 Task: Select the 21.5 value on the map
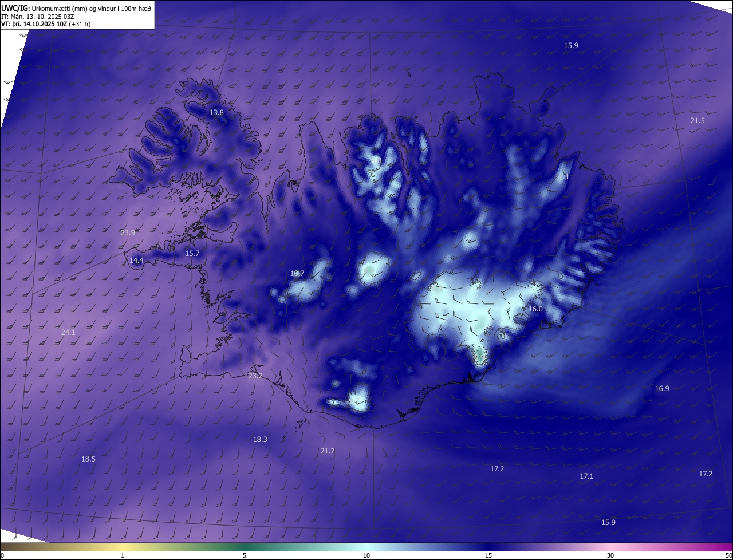697,120
